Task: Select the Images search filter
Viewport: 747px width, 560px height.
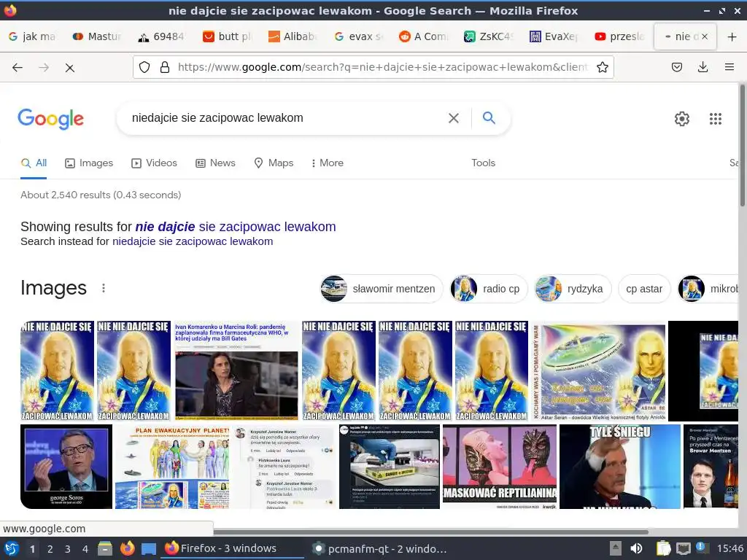Action: [x=89, y=163]
